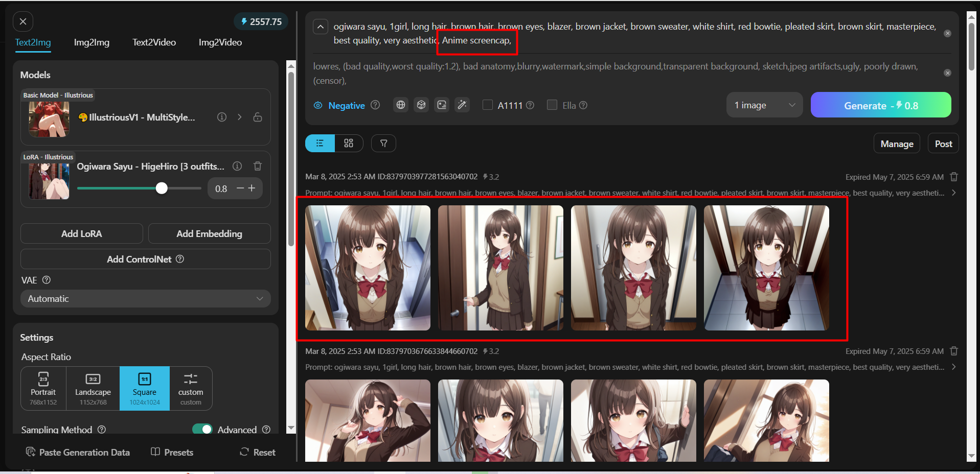Open Advanced help question icon
This screenshot has width=980, height=474.
click(x=266, y=430)
